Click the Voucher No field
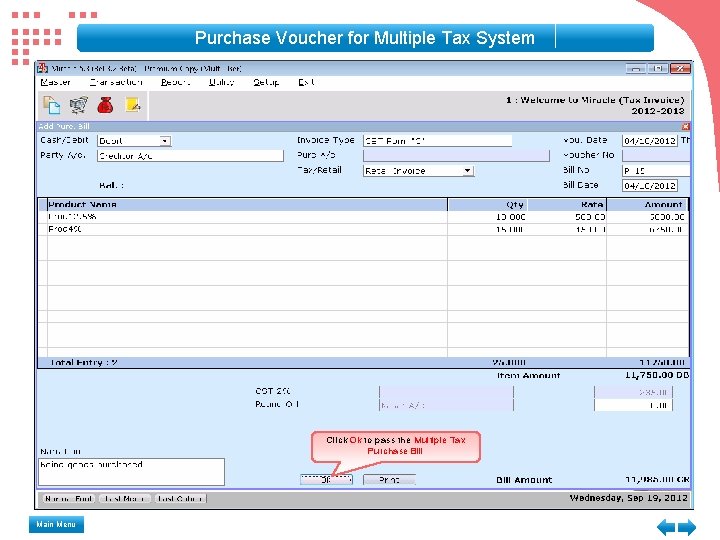 pyautogui.click(x=656, y=156)
